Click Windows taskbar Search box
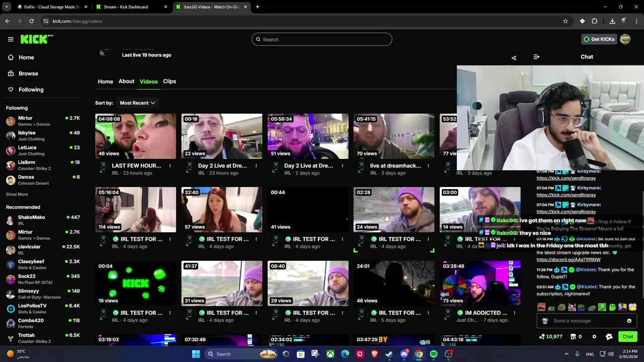This screenshot has height=362, width=644. pyautogui.click(x=240, y=354)
